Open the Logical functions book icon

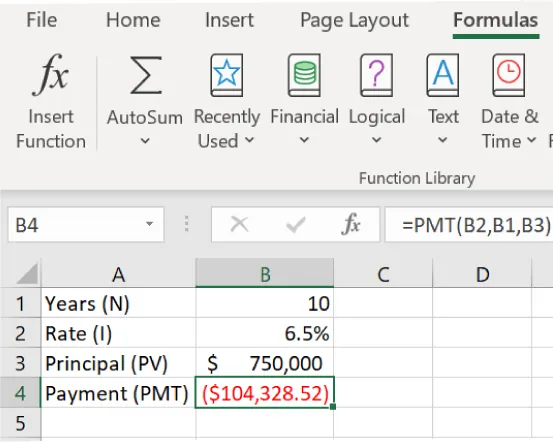376,75
